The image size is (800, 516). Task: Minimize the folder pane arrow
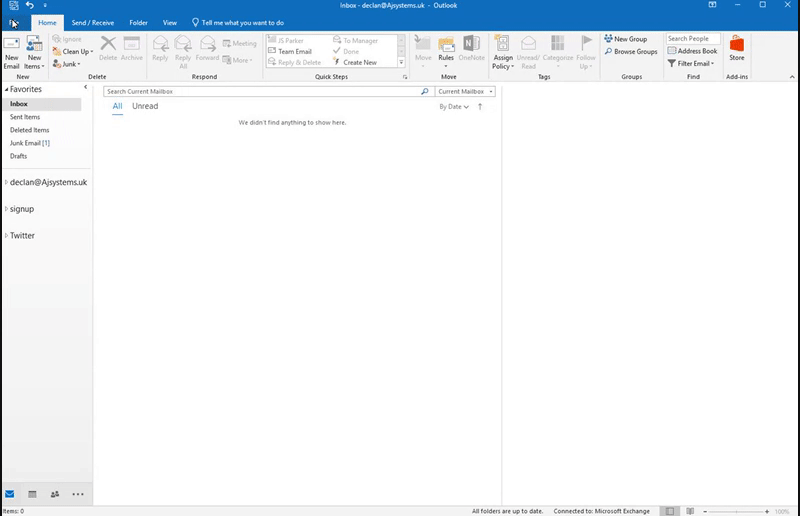(x=86, y=87)
